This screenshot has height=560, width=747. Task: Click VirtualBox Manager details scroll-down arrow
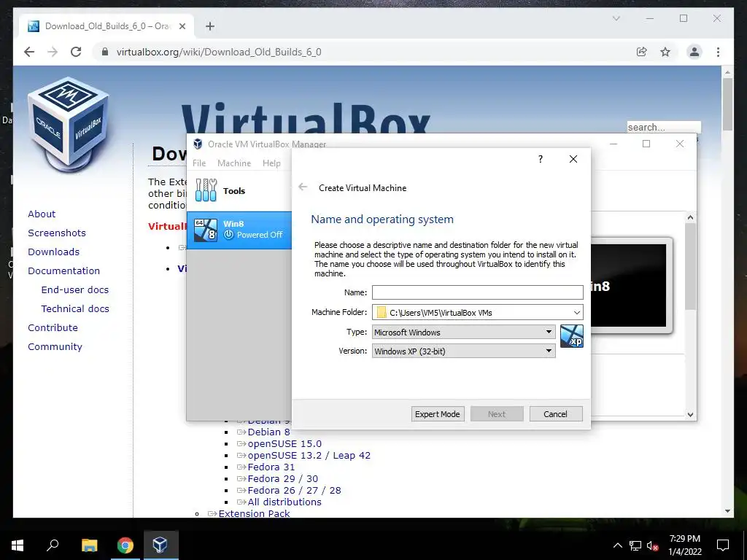690,415
